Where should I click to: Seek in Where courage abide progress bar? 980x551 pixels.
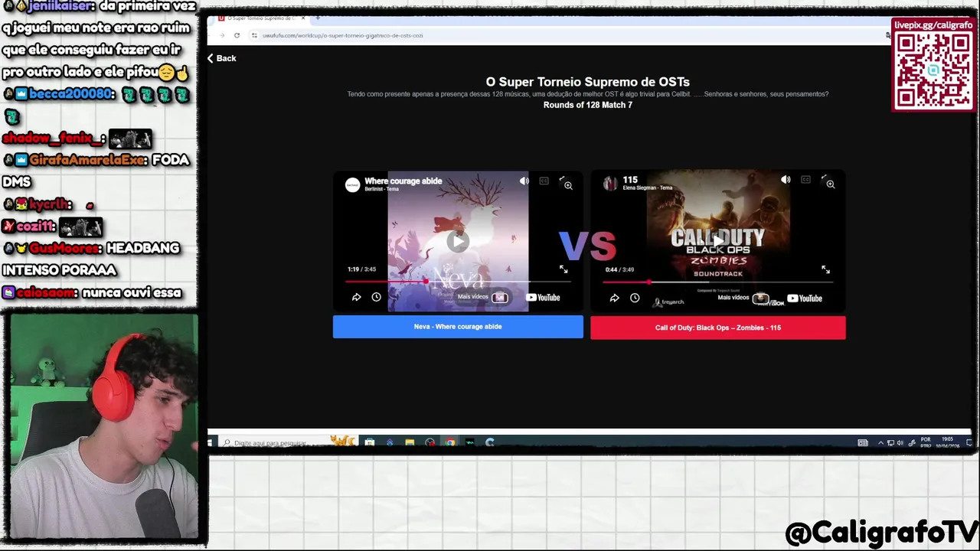coord(458,282)
